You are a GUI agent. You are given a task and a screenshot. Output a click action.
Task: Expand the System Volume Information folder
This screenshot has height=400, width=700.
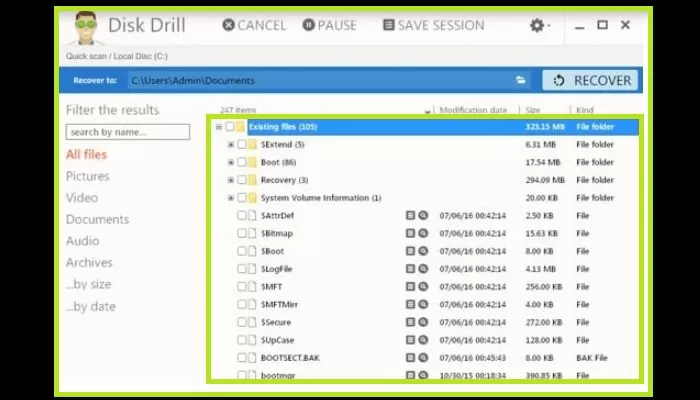tap(231, 198)
